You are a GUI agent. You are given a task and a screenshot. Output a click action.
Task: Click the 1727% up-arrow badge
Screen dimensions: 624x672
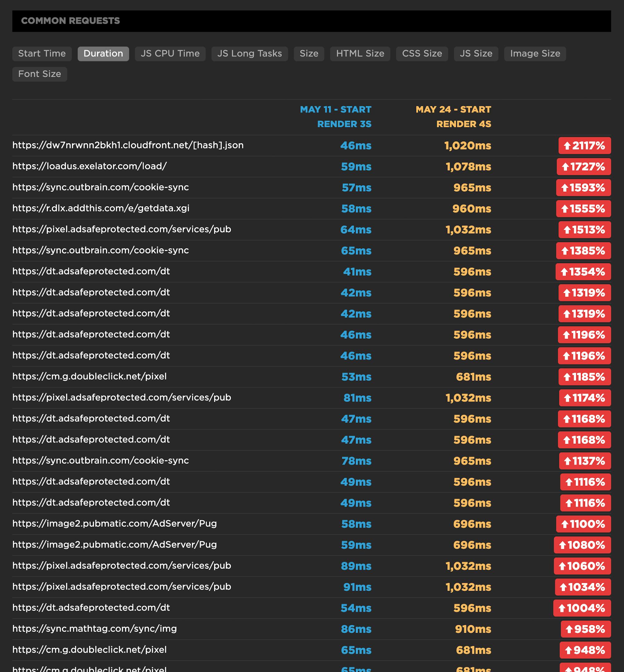click(583, 167)
